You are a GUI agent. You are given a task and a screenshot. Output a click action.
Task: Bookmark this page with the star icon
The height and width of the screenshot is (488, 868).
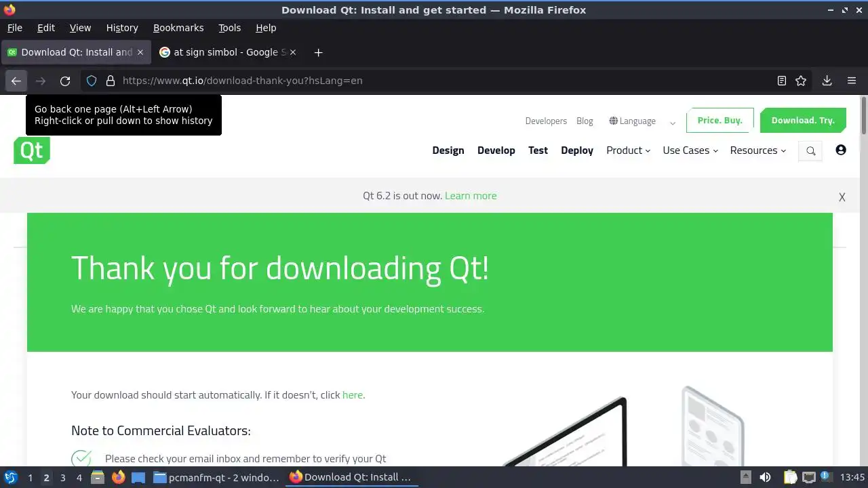[x=801, y=81]
